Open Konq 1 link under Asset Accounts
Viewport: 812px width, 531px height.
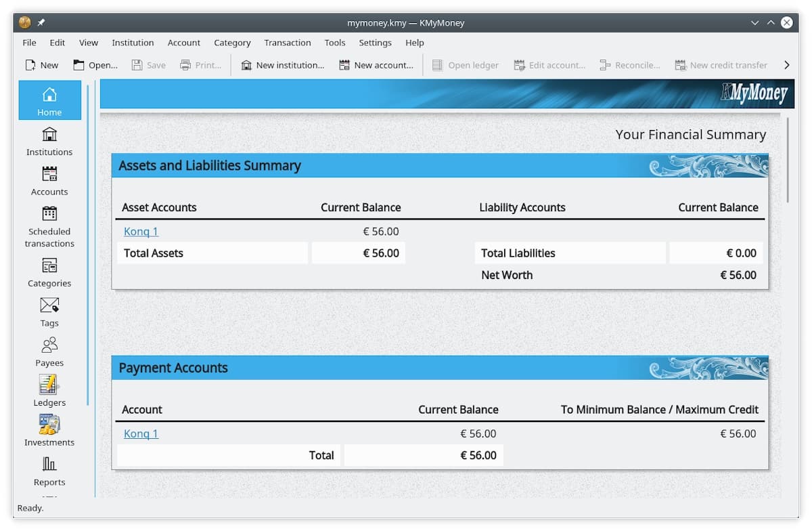[141, 232]
